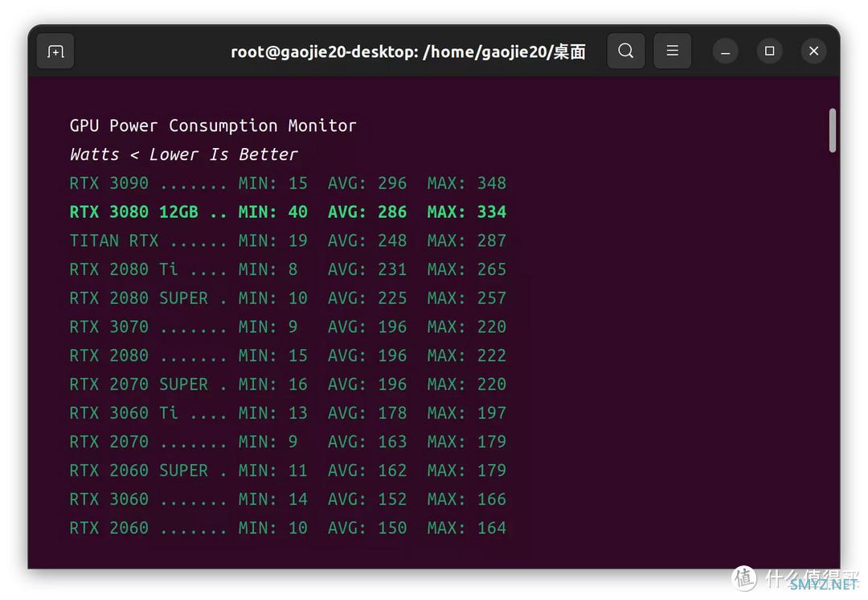Screen dimensions: 868x600
Task: Select the 'RTX 2080 SUPER' label
Action: pyautogui.click(x=139, y=298)
